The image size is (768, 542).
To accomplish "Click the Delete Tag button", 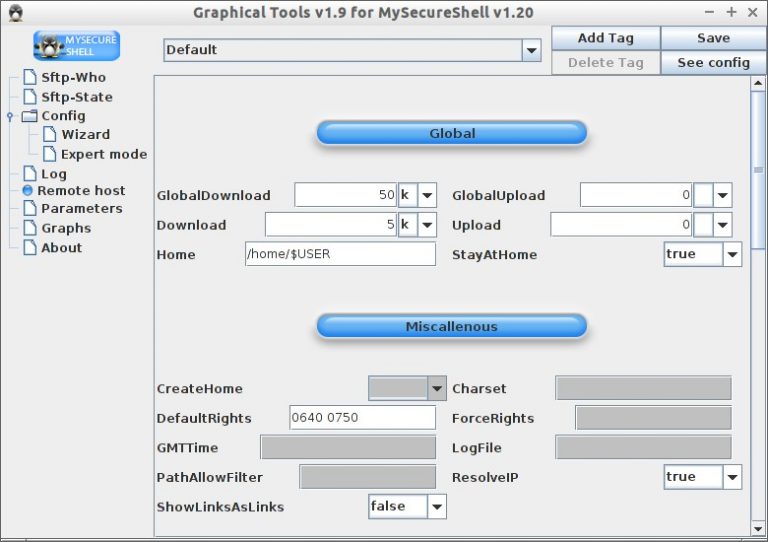I will click(606, 63).
